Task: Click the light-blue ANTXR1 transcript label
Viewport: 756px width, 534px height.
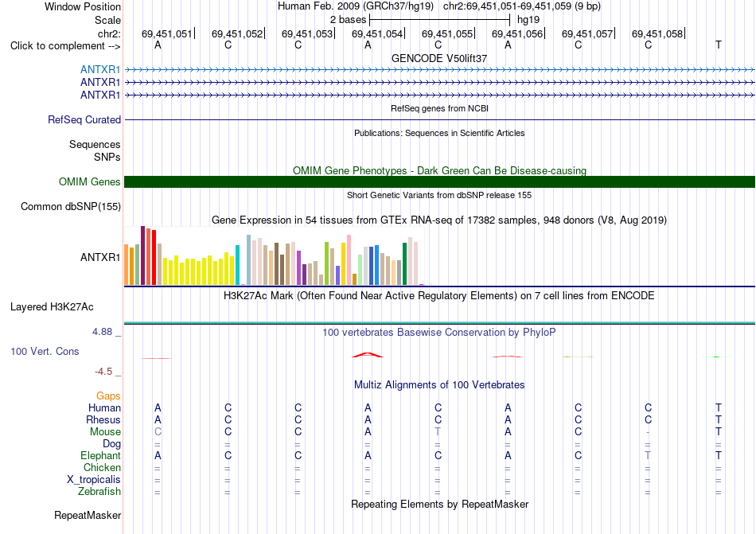Action: pos(99,69)
